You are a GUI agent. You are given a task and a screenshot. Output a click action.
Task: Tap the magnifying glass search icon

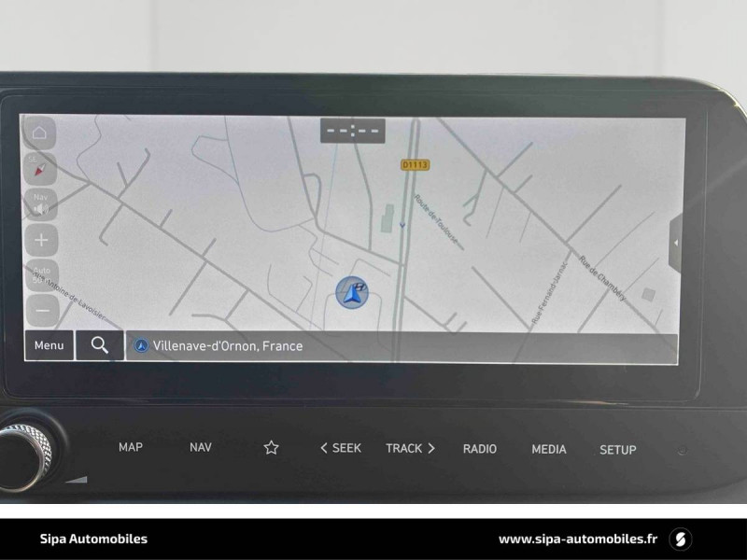[x=100, y=345]
